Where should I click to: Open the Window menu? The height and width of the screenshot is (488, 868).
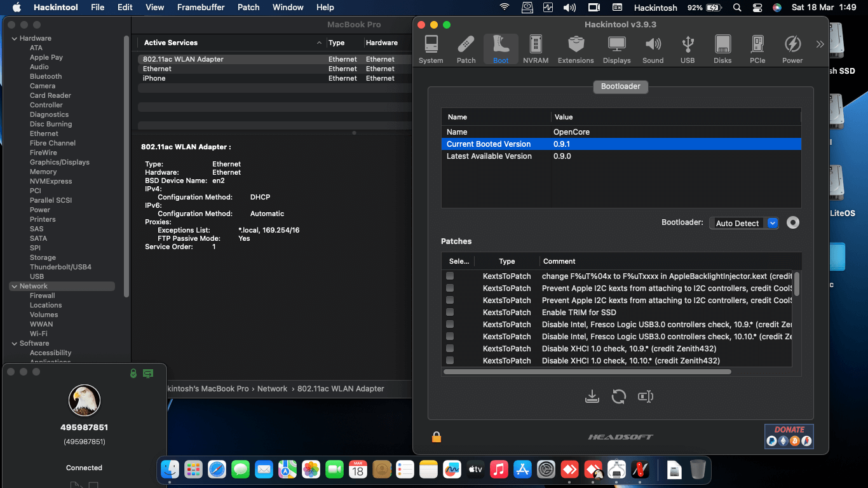288,8
